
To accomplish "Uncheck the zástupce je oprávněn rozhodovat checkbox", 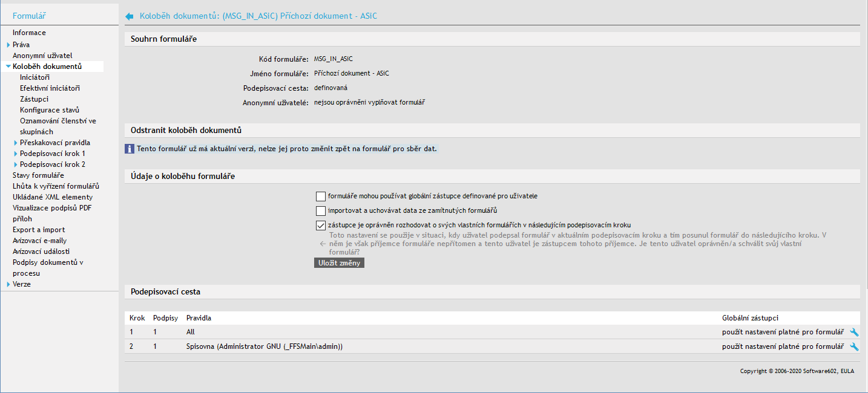I will click(x=321, y=225).
